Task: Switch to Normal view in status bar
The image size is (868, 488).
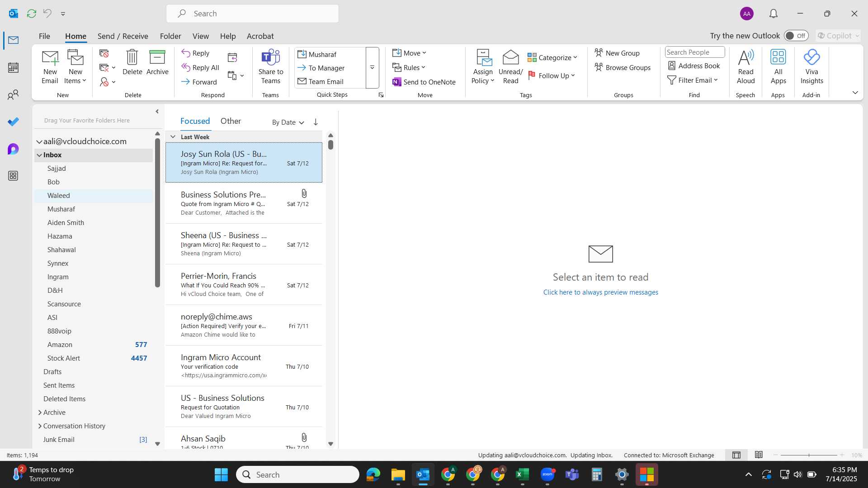Action: click(736, 455)
